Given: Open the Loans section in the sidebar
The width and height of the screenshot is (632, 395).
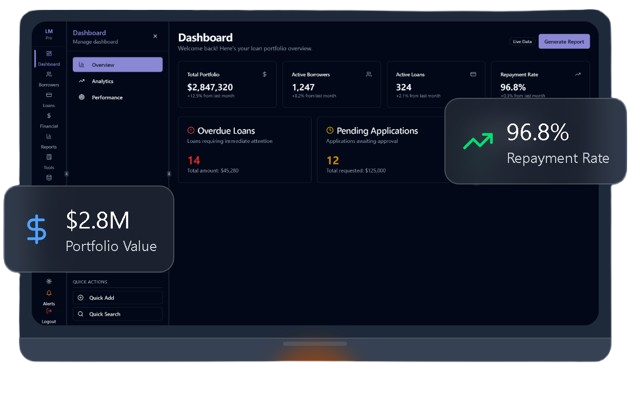Looking at the screenshot, I should [49, 99].
